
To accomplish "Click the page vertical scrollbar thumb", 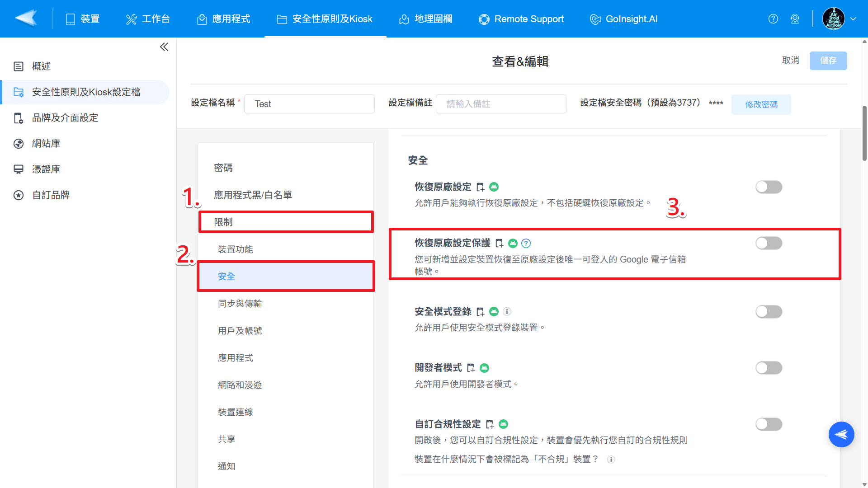I will [x=864, y=133].
